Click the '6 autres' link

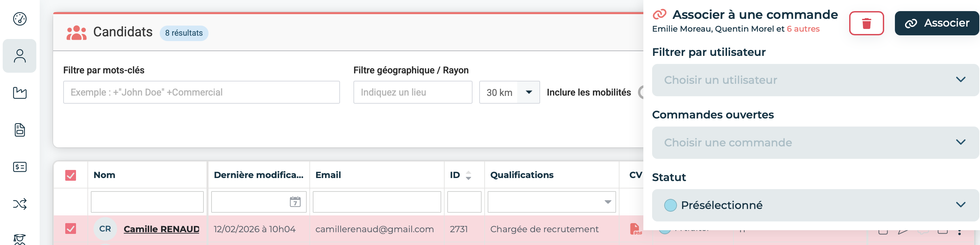pyautogui.click(x=803, y=29)
